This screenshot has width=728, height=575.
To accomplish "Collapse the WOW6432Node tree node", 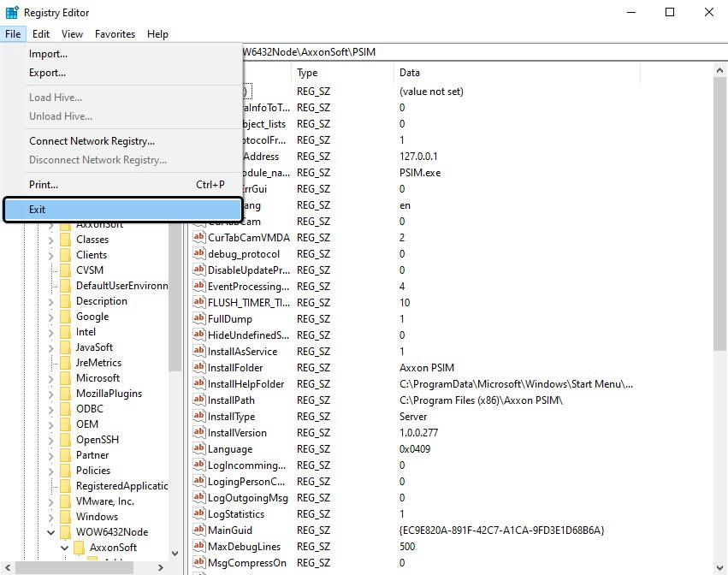I will click(x=51, y=532).
